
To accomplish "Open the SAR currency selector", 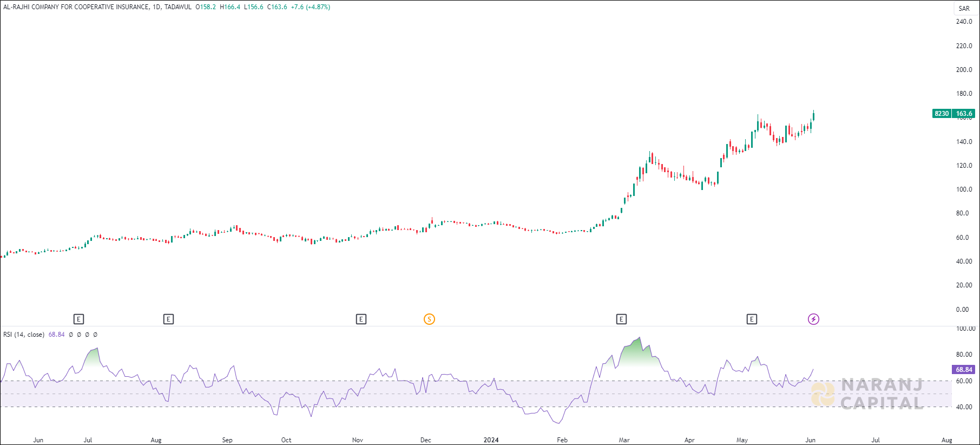I will point(964,9).
